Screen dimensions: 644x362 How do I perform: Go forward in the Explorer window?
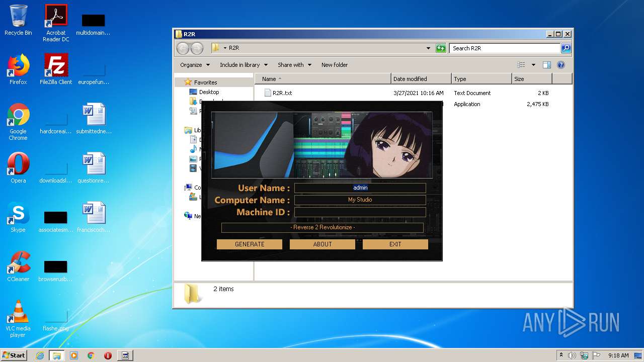tap(197, 48)
